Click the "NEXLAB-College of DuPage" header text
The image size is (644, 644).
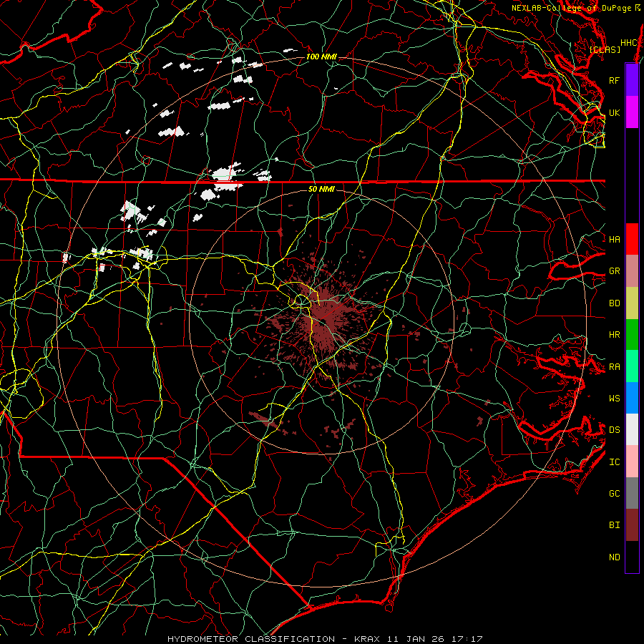click(x=572, y=8)
